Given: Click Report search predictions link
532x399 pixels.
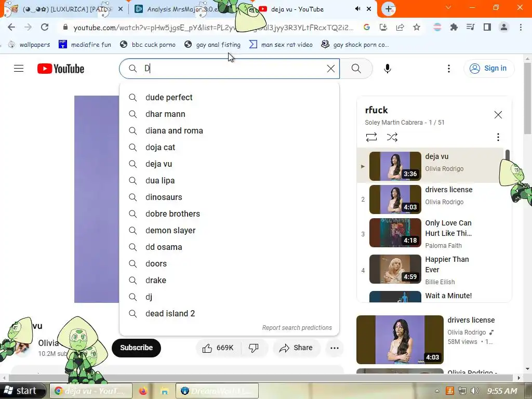Looking at the screenshot, I should click(x=297, y=328).
